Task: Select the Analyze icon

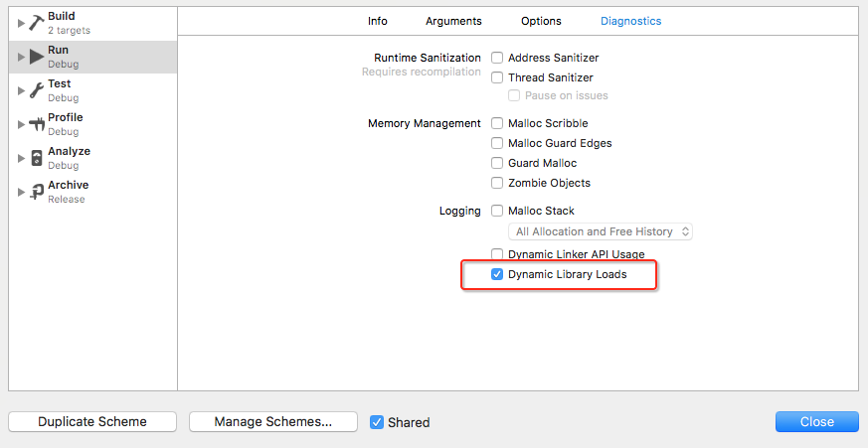Action: pyautogui.click(x=37, y=158)
